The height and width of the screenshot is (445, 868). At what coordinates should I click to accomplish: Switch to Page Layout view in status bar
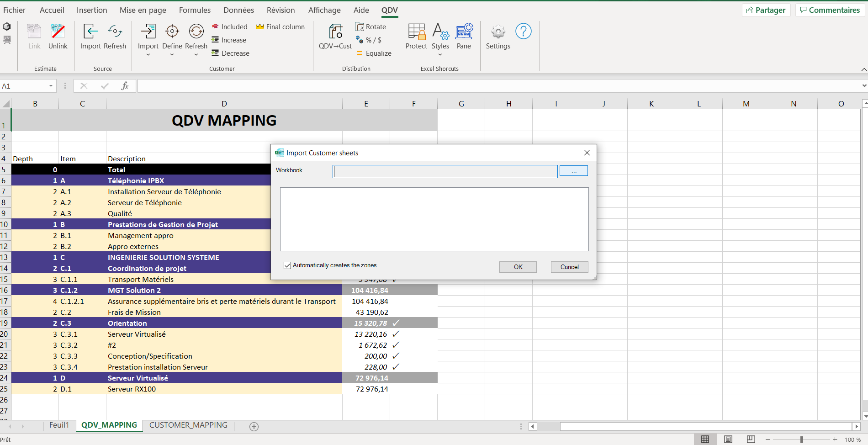pos(728,440)
